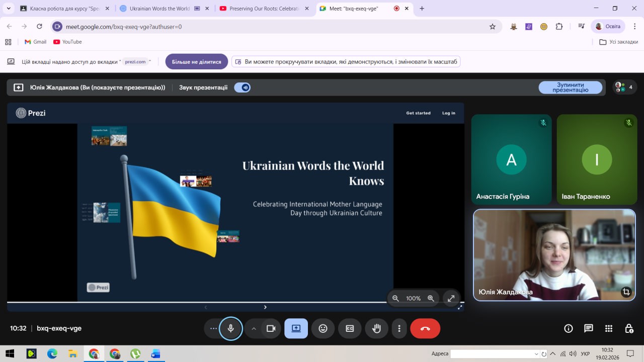Open more options three-dot menu
The image size is (644, 362).
click(399, 328)
